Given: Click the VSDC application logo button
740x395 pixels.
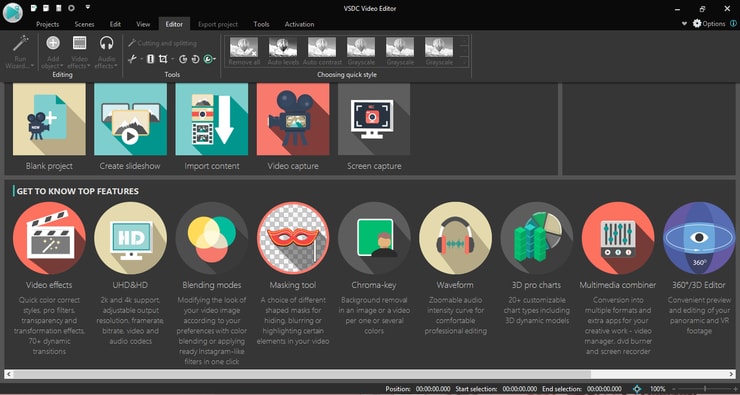Looking at the screenshot, I should 13,13.
